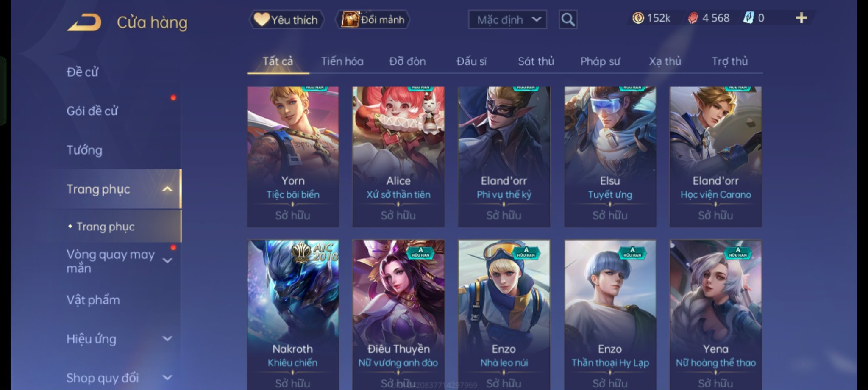Screen dimensions: 868x390
Task: Switch to the Pháp sư tab
Action: tap(600, 61)
